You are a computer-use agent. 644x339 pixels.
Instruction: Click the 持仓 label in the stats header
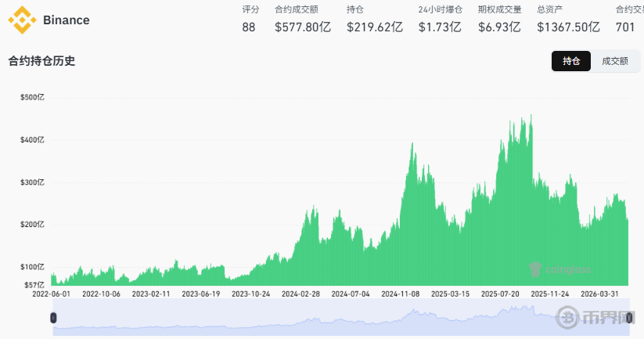click(x=355, y=9)
